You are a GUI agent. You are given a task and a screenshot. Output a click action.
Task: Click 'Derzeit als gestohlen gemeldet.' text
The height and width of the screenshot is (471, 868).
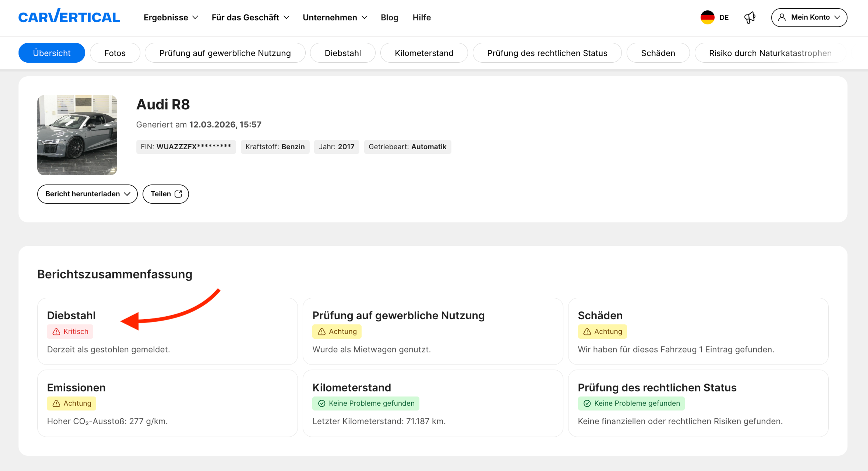[x=108, y=349]
